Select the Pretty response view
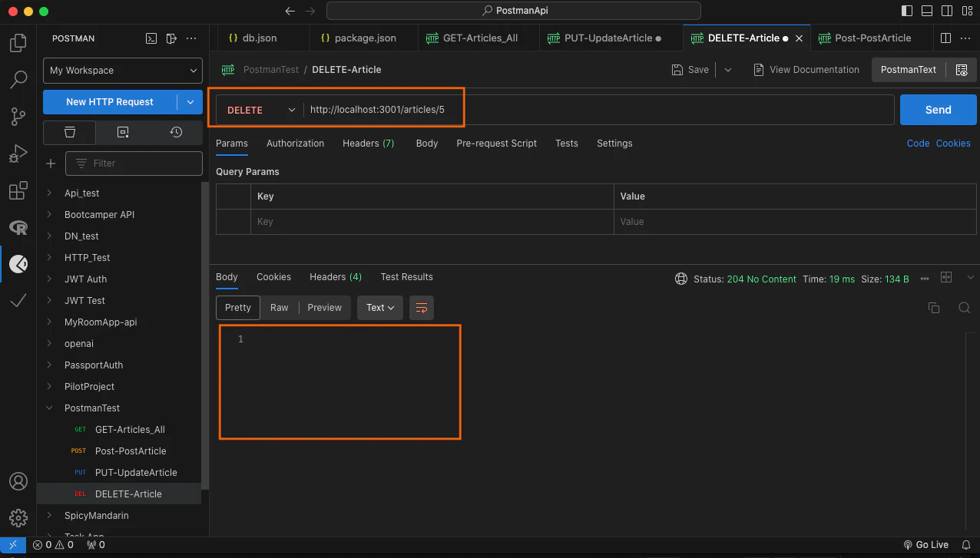This screenshot has height=558, width=980. 238,308
